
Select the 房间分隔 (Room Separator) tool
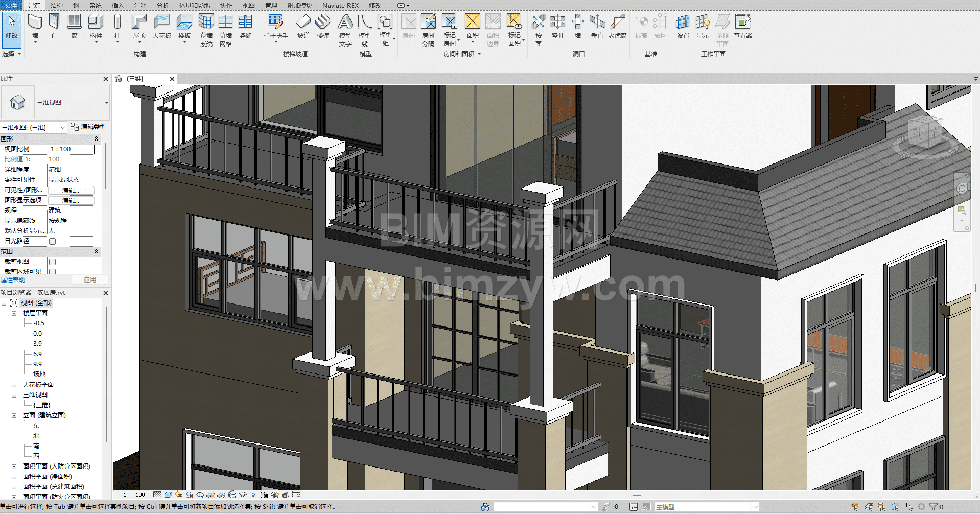point(428,30)
